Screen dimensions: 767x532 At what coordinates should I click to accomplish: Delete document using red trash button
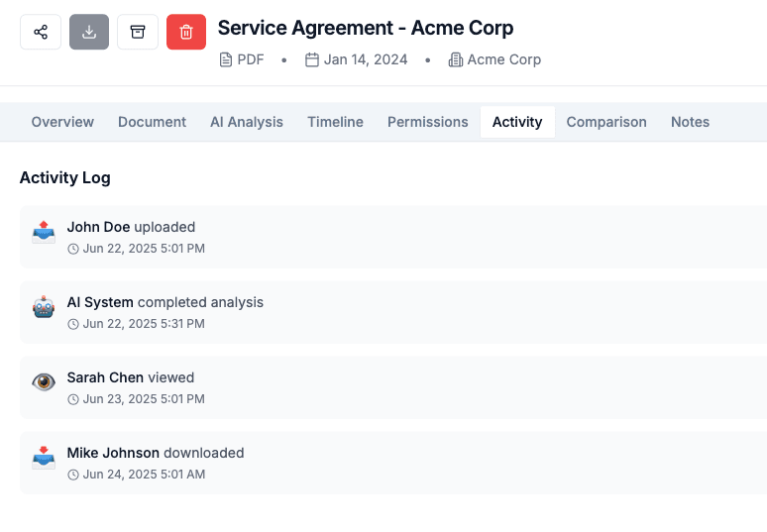(186, 33)
